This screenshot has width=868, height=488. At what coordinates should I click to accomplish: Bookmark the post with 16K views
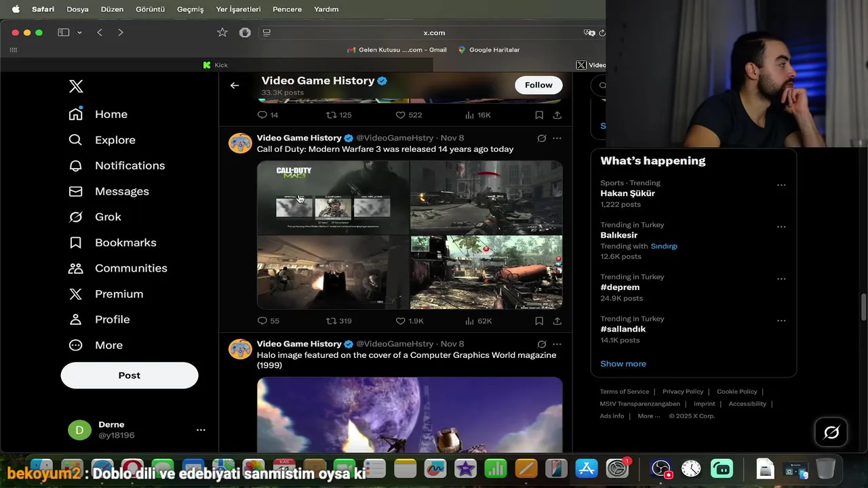[539, 115]
